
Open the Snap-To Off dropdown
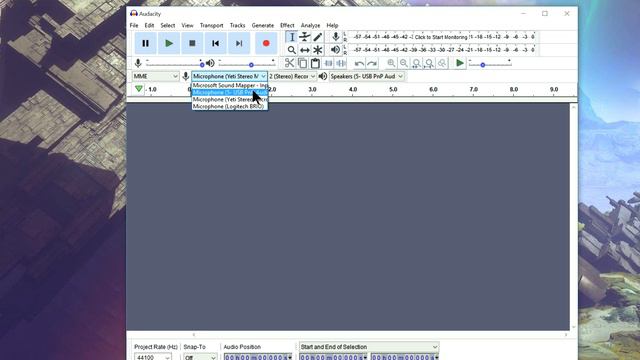click(x=200, y=357)
